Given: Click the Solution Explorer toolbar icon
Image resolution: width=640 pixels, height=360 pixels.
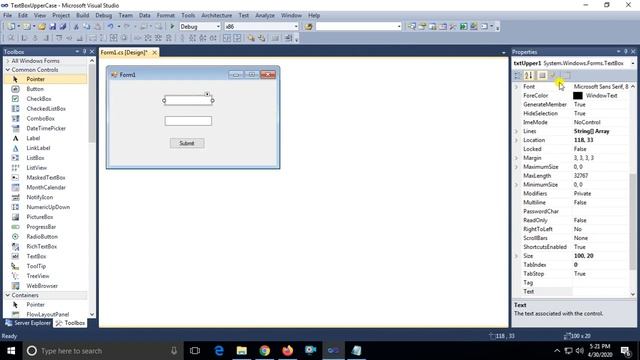Looking at the screenshot, I should point(411,27).
